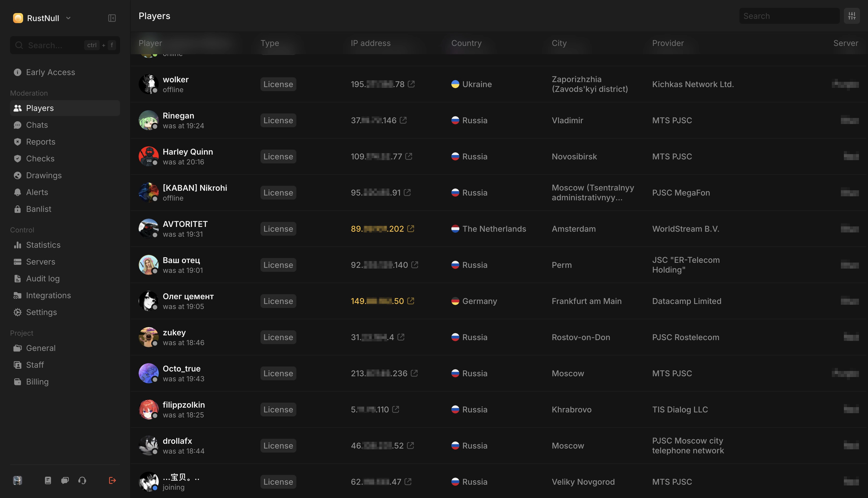The height and width of the screenshot is (498, 868).
Task: Click zukey's avatar thumbnail
Action: click(x=148, y=337)
